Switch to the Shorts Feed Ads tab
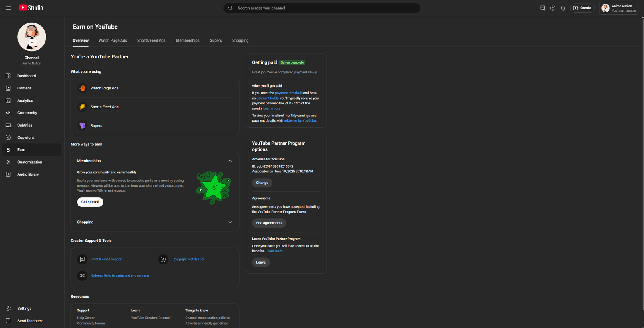Image resolution: width=644 pixels, height=328 pixels. pyautogui.click(x=151, y=40)
